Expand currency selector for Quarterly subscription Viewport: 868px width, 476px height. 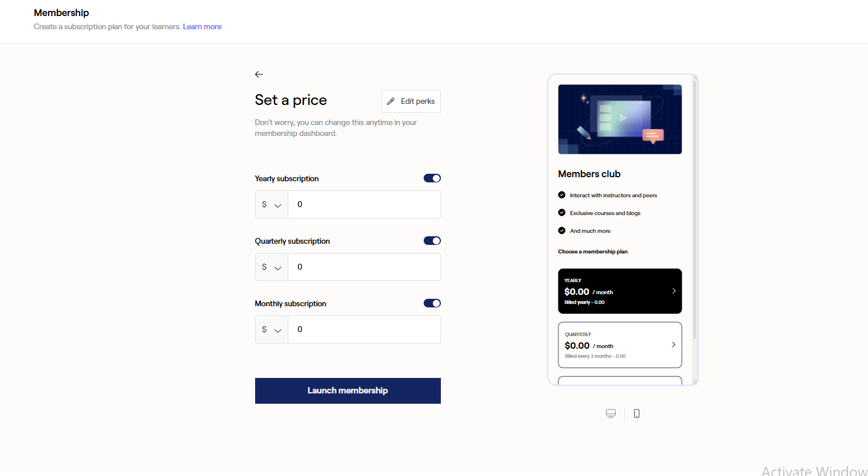[272, 267]
